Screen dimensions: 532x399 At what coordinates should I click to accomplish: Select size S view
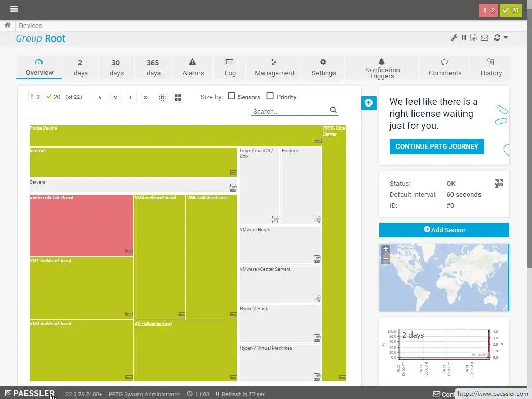click(x=100, y=97)
